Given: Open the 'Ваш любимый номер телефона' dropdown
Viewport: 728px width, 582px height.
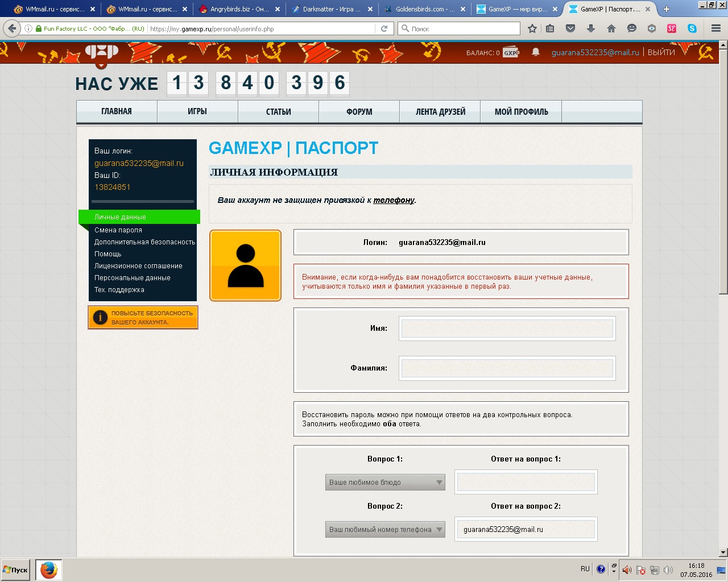Looking at the screenshot, I should click(x=385, y=529).
